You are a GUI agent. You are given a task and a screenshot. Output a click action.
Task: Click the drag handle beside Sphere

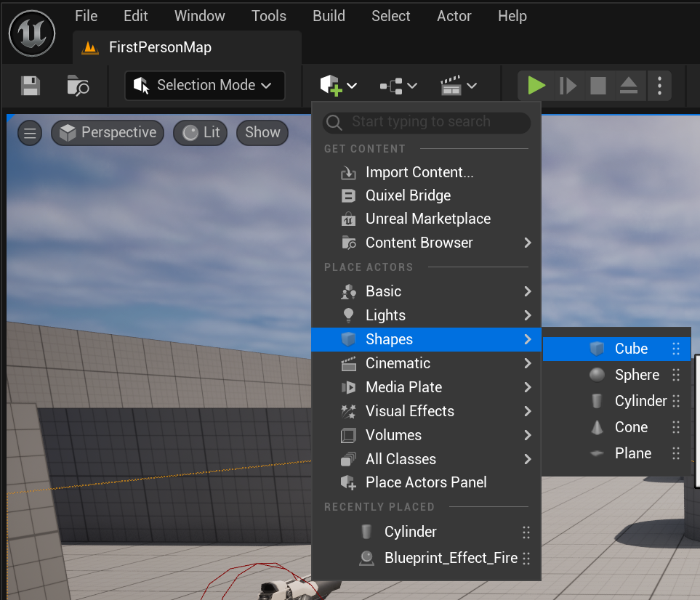click(x=676, y=375)
